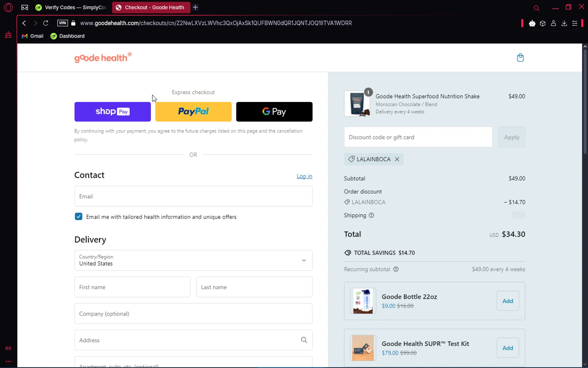Click the Shipping info question icon
588x368 pixels.
pyautogui.click(x=371, y=215)
